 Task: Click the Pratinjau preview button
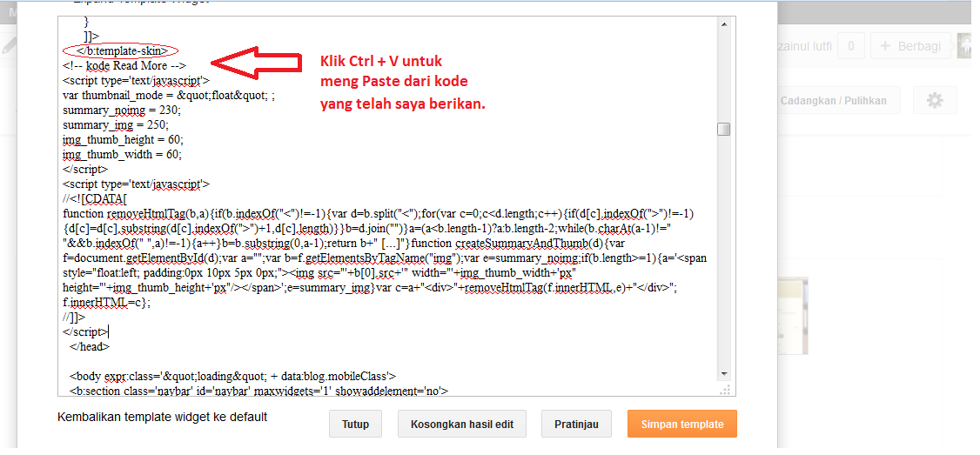click(x=576, y=424)
